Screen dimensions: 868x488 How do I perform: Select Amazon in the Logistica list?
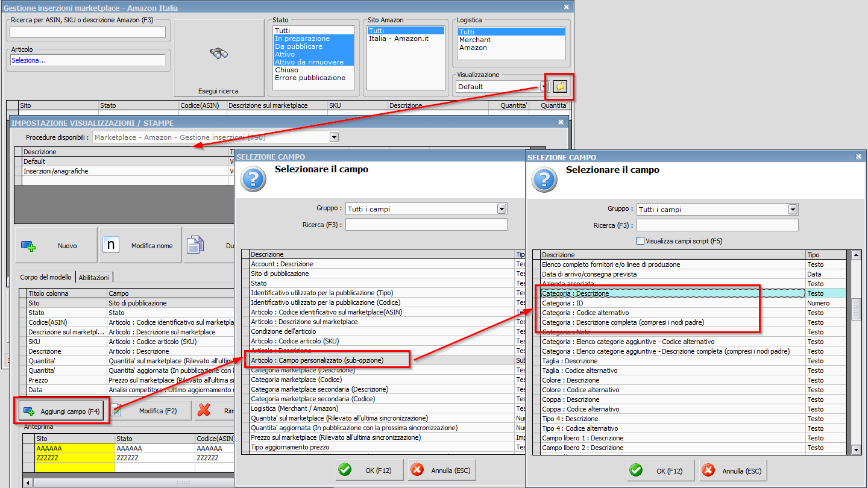(x=511, y=48)
